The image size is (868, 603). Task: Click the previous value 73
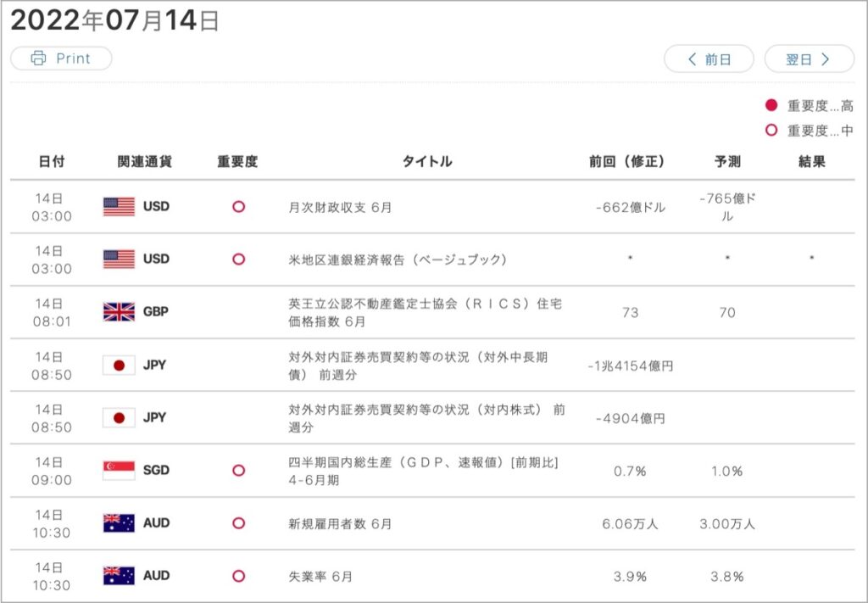click(631, 312)
